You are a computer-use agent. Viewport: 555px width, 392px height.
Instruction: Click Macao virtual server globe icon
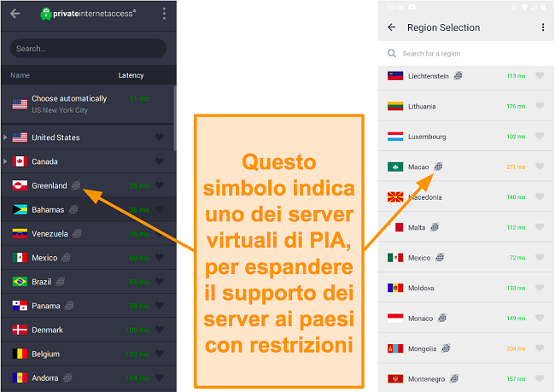coord(438,167)
